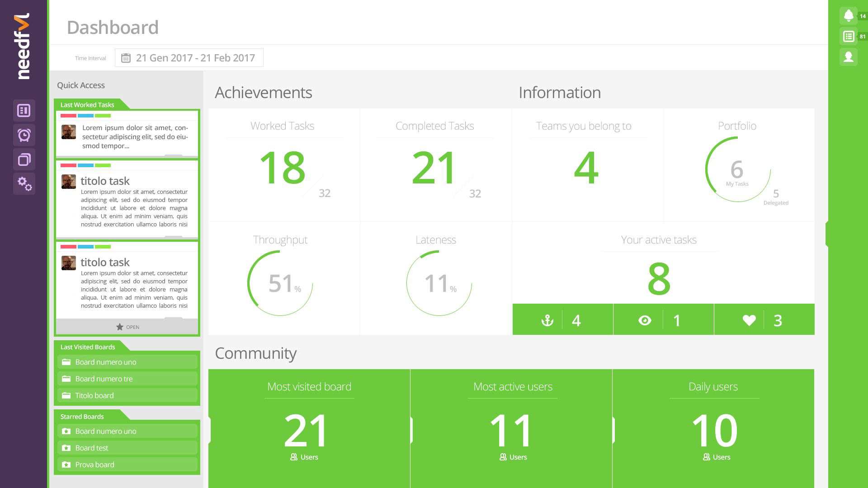Open the task list icon showing 81
This screenshot has height=488, width=868.
tap(849, 36)
